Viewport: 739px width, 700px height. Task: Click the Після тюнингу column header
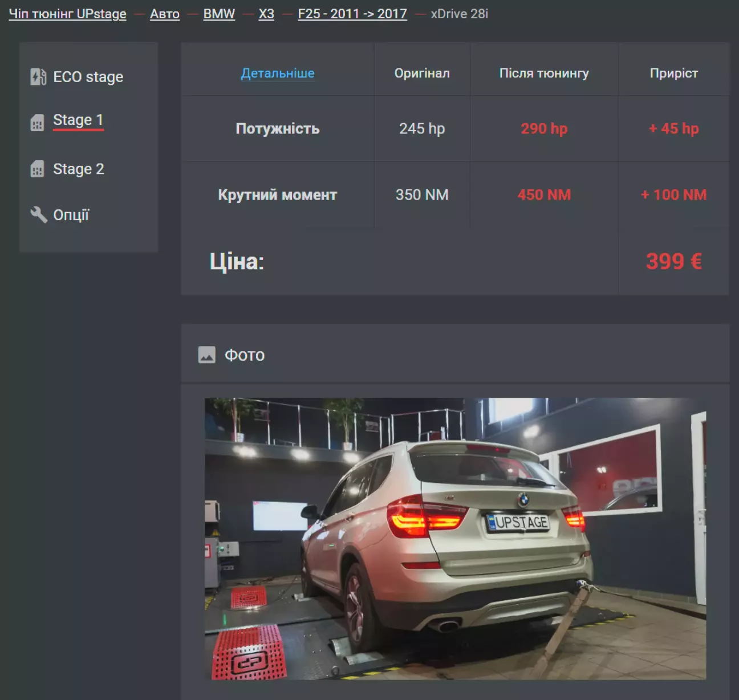(x=544, y=73)
